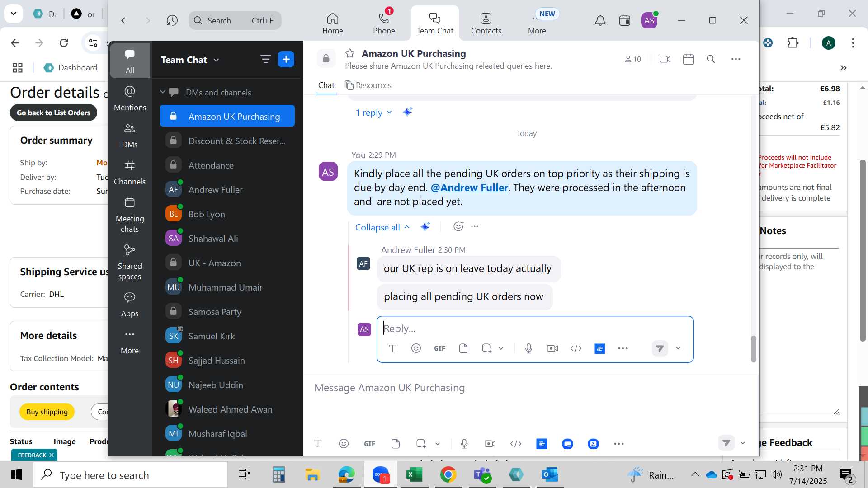The width and height of the screenshot is (868, 488).
Task: Click the @Andrew Fuller mention link
Action: (469, 188)
